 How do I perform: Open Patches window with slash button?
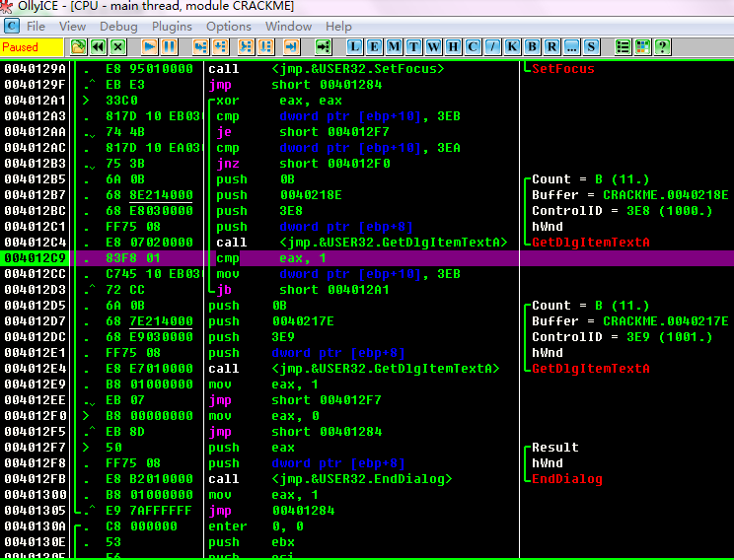[x=492, y=46]
